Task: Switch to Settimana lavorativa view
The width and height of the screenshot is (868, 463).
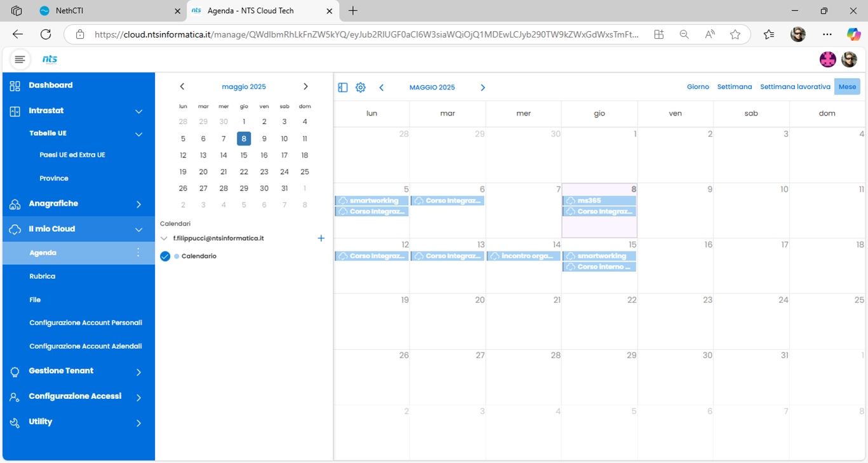Action: (795, 87)
